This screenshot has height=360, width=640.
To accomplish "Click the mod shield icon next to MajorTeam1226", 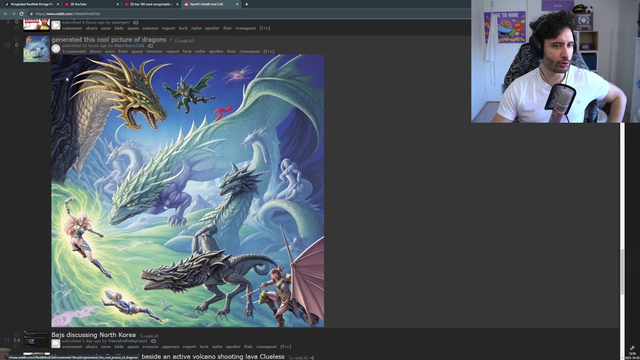I will pos(150,46).
